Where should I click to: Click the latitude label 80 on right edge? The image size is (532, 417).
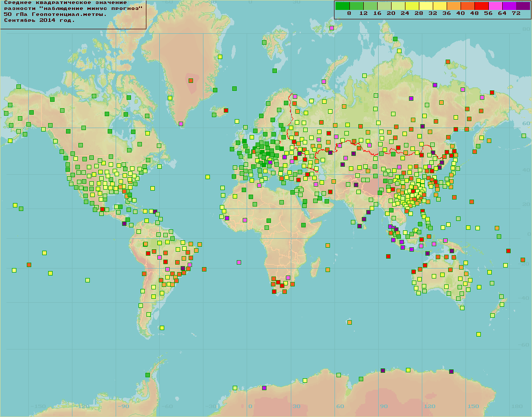526,29
